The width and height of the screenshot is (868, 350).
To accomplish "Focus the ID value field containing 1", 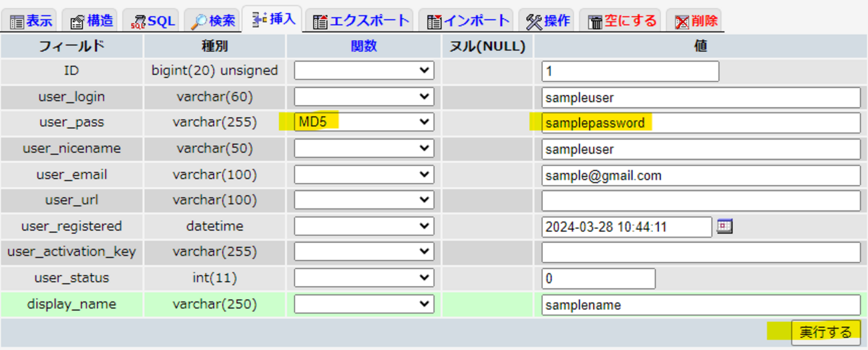I will (x=630, y=71).
